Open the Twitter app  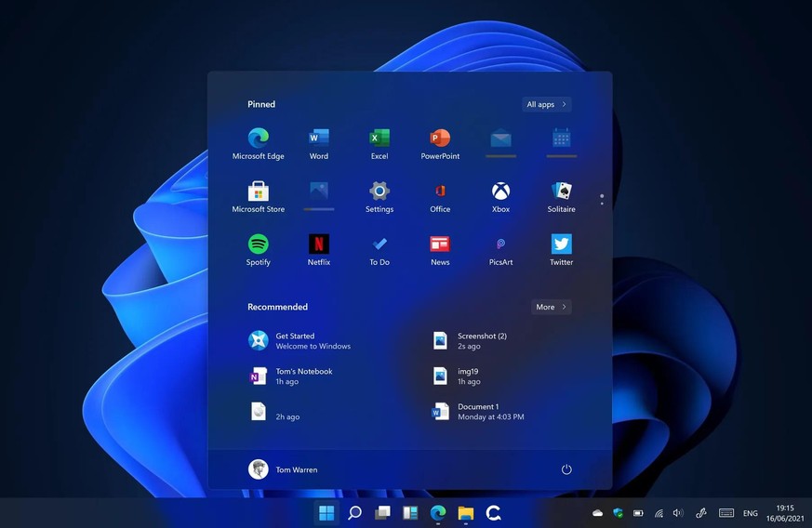click(x=562, y=250)
